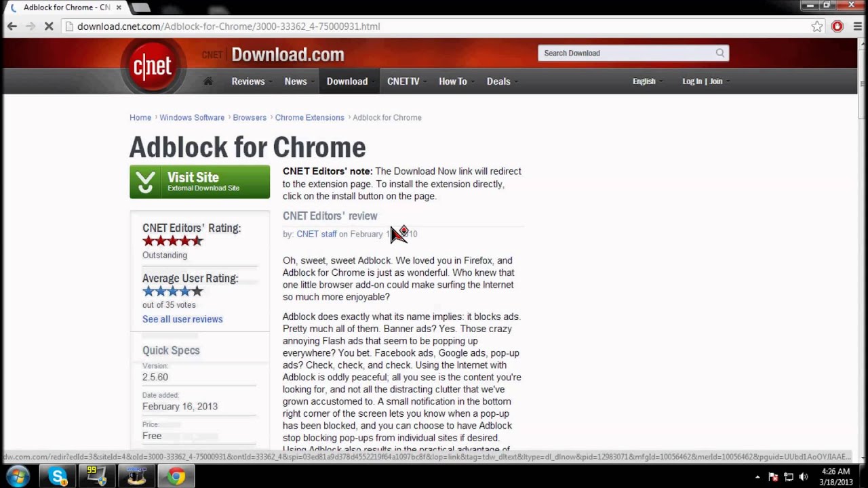Open Chrome taskbar icon
This screenshot has width=868, height=488.
(176, 476)
